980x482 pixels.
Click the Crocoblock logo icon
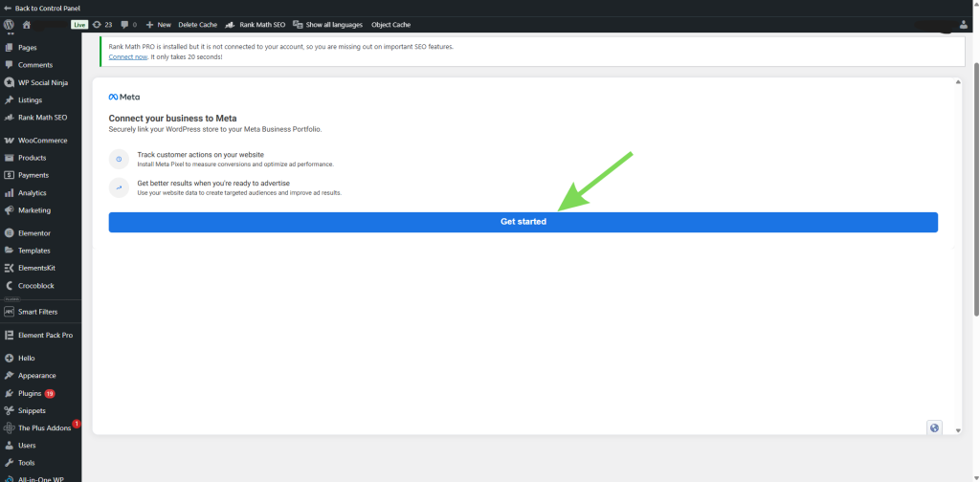9,285
